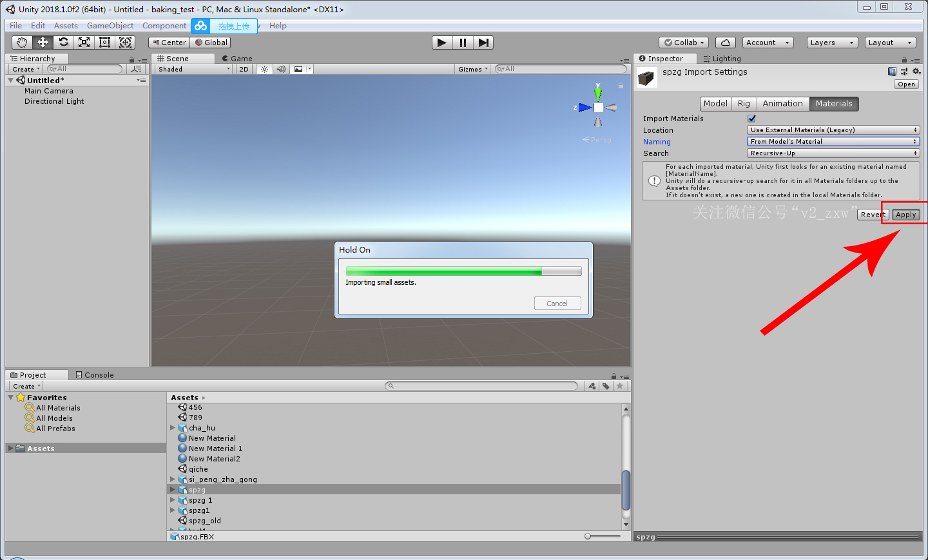
Task: Click the Pause button
Action: 463,43
